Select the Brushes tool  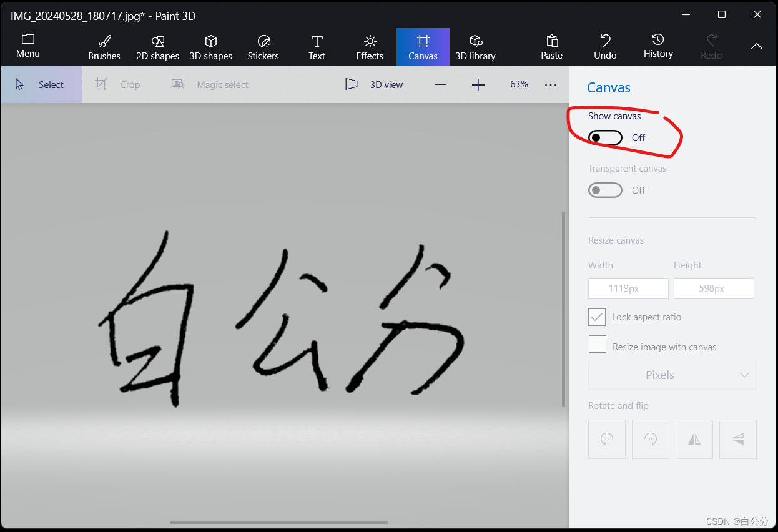pos(104,46)
